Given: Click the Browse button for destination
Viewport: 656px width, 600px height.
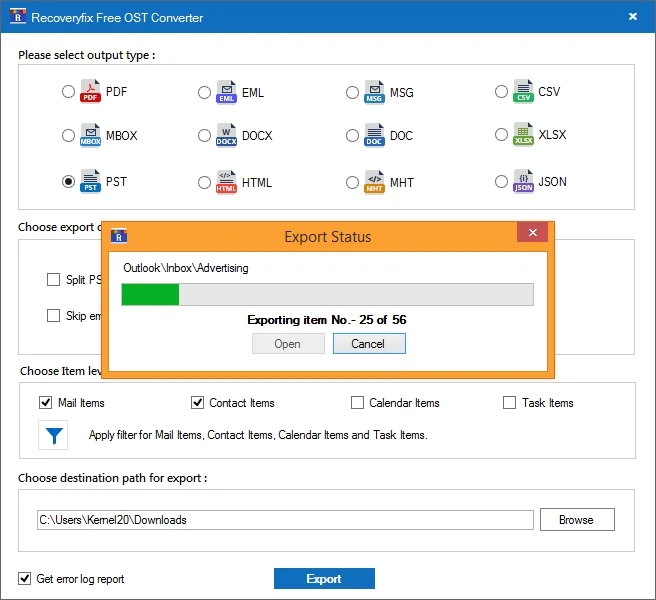Looking at the screenshot, I should click(577, 519).
